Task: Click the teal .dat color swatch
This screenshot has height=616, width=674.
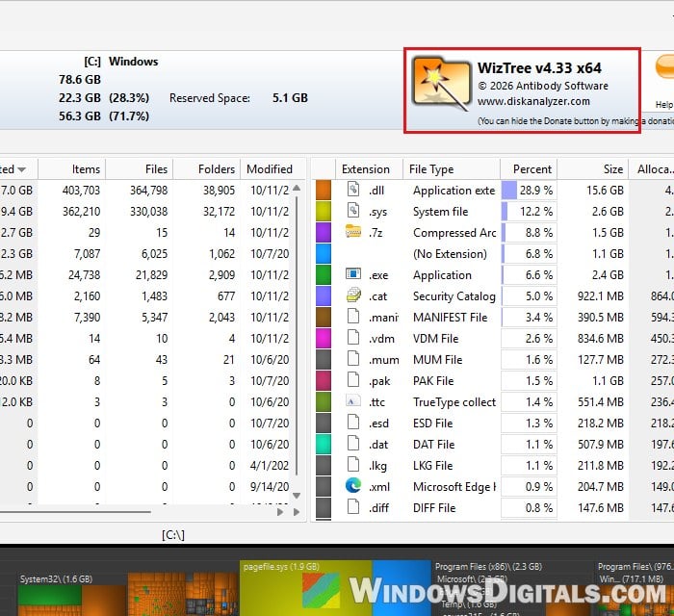Action: point(324,444)
